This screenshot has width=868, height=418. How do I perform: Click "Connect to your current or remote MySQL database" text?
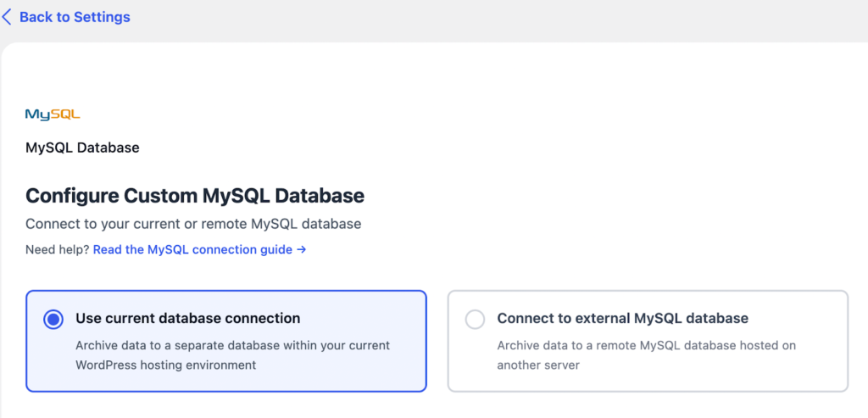193,224
